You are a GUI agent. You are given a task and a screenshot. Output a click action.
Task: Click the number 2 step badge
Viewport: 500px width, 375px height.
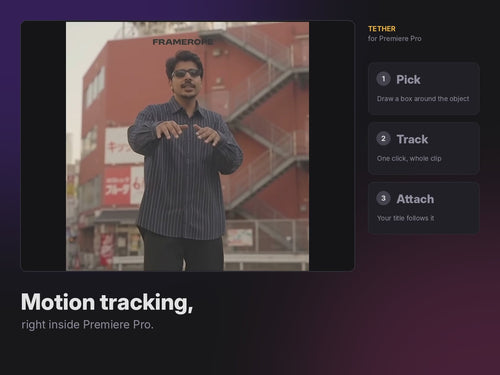pyautogui.click(x=383, y=139)
